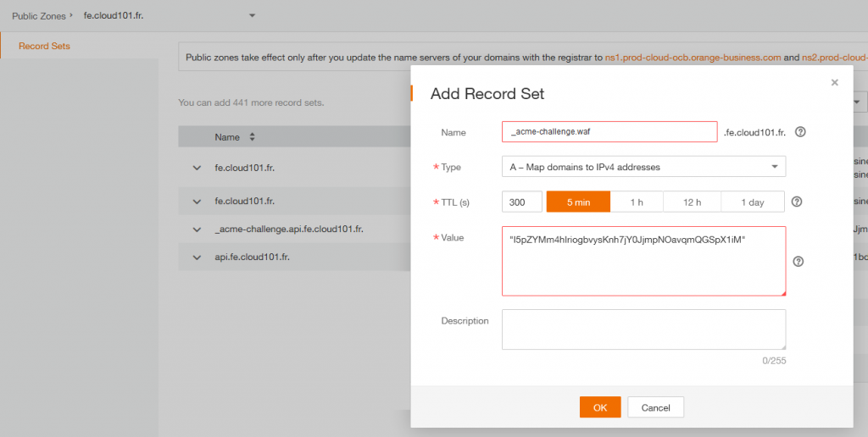Viewport: 868px width, 437px height.
Task: Select 'You can add 441 more record sets.'
Action: 251,102
